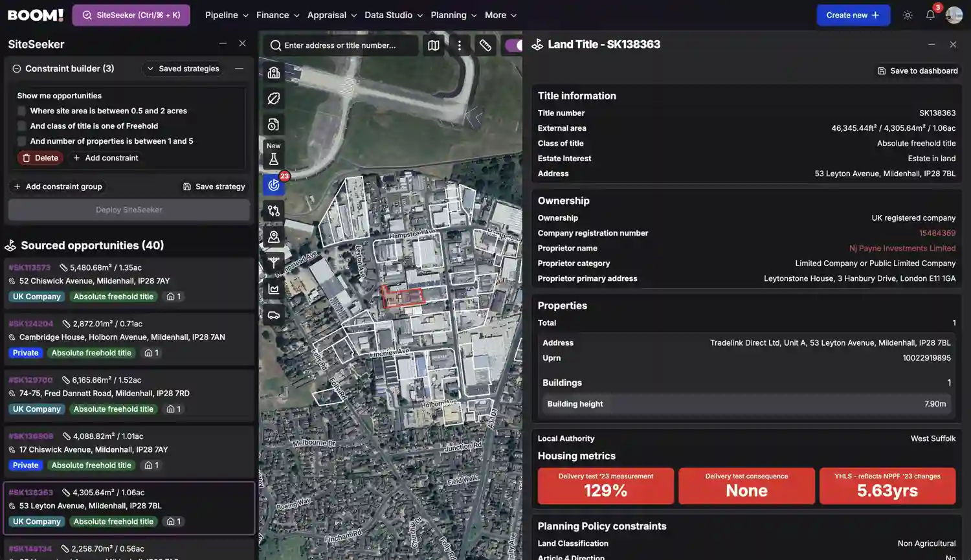The width and height of the screenshot is (971, 560).
Task: Select the 17 Chiswick Avenue opportunity card
Action: [129, 451]
